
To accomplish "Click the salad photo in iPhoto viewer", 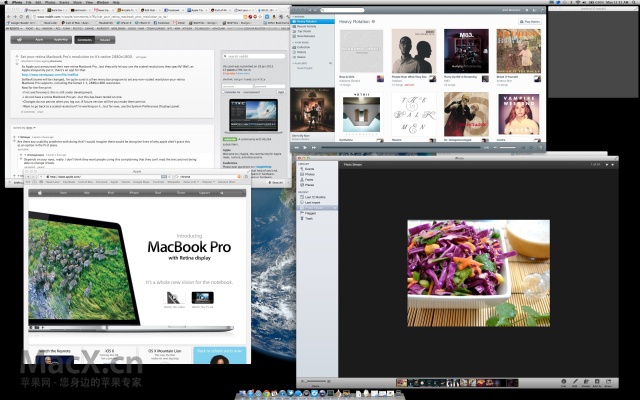I will [x=478, y=273].
